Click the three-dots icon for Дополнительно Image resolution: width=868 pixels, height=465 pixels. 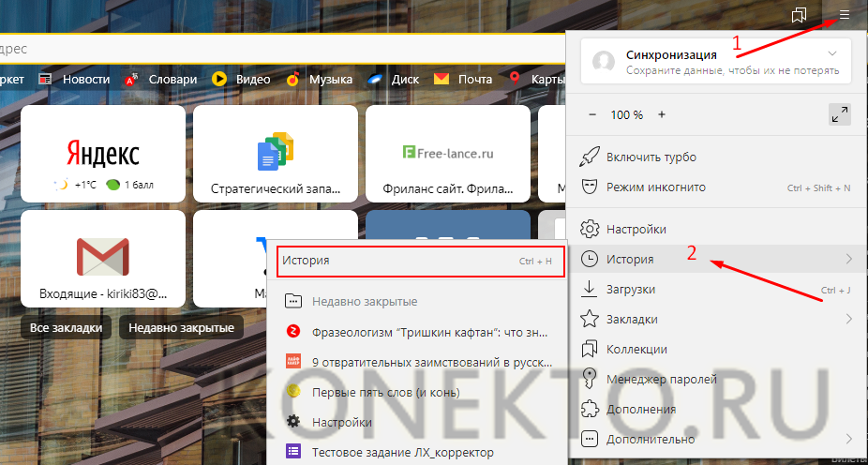[591, 440]
